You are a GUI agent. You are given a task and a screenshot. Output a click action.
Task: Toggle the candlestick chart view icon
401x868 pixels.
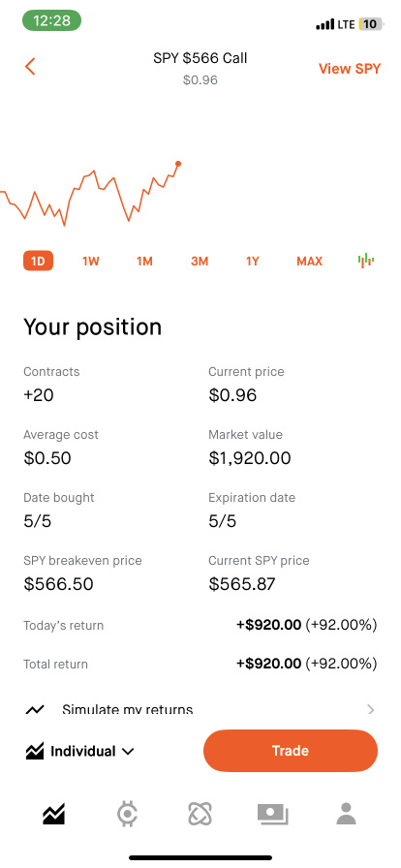[365, 261]
